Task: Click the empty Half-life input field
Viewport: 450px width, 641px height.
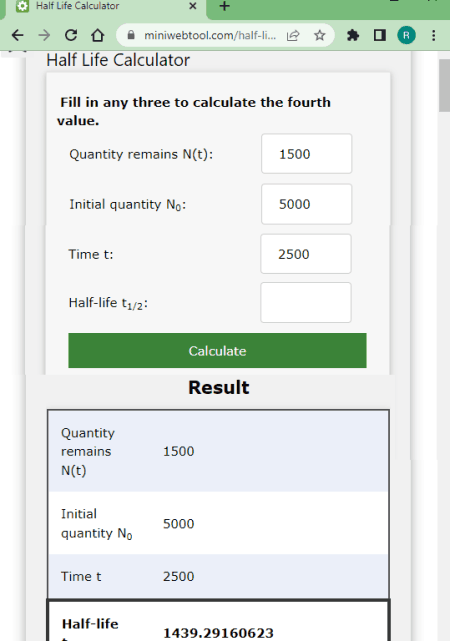Action: pos(306,303)
